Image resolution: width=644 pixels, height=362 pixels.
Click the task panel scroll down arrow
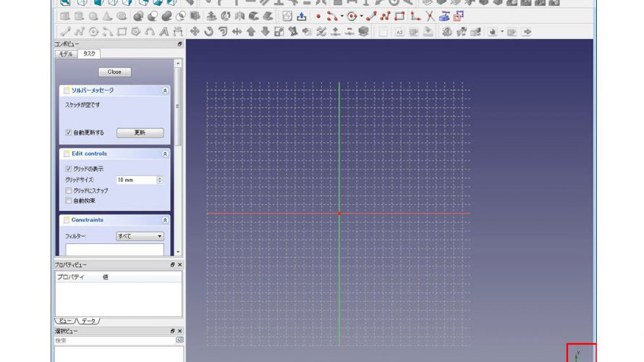(x=177, y=252)
